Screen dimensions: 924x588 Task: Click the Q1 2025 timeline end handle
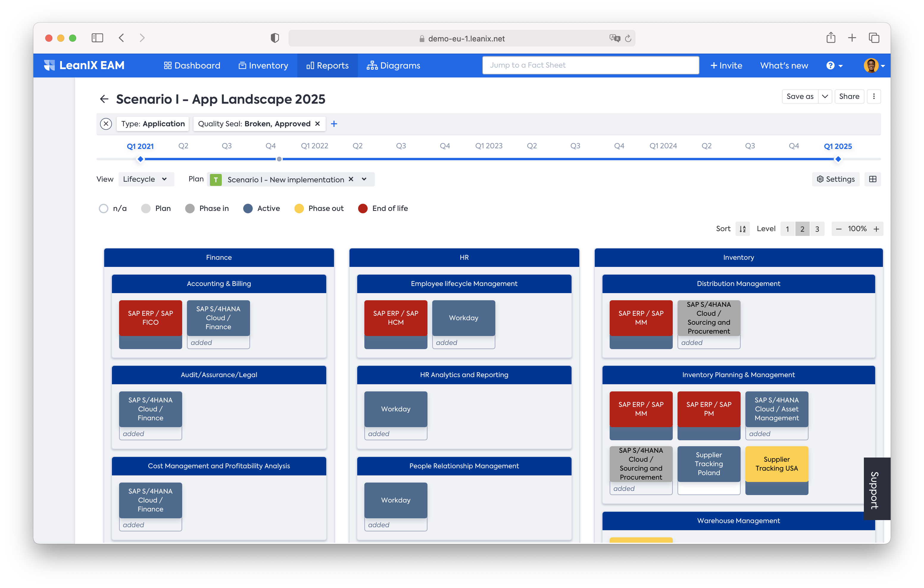point(838,159)
